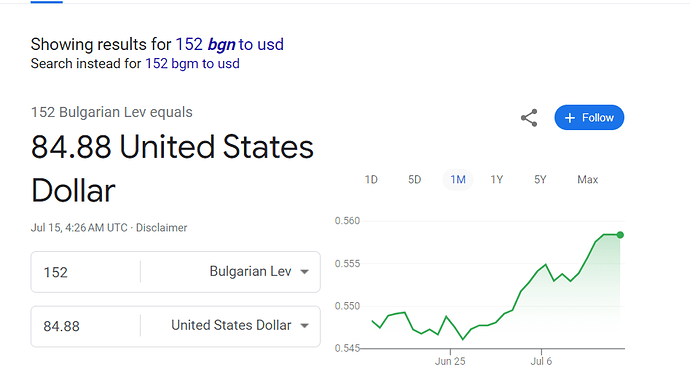Click the 84.88 converted amount field

point(85,326)
